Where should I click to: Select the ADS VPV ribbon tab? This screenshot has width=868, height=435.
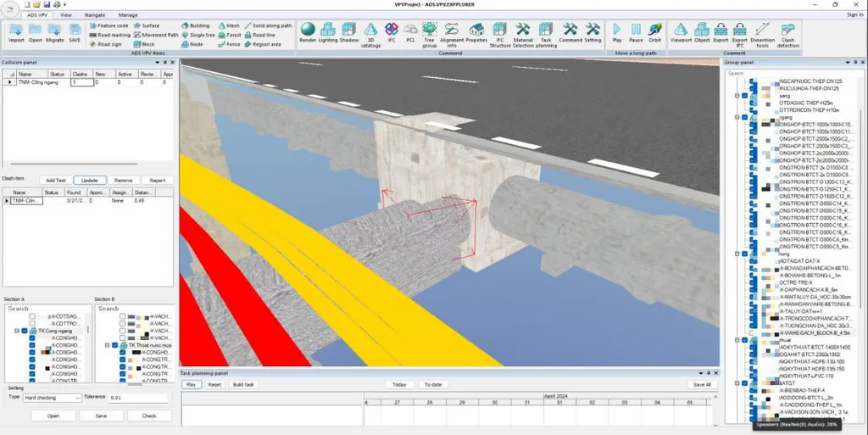point(37,15)
